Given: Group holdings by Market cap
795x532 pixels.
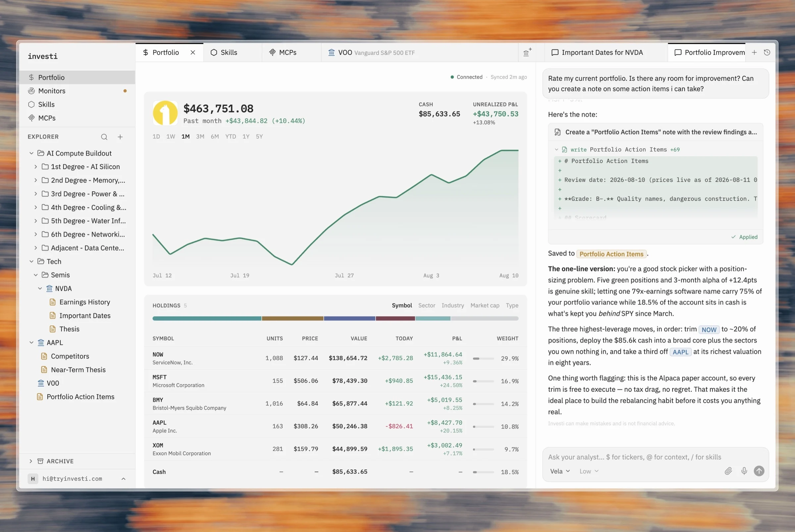Looking at the screenshot, I should (x=484, y=305).
